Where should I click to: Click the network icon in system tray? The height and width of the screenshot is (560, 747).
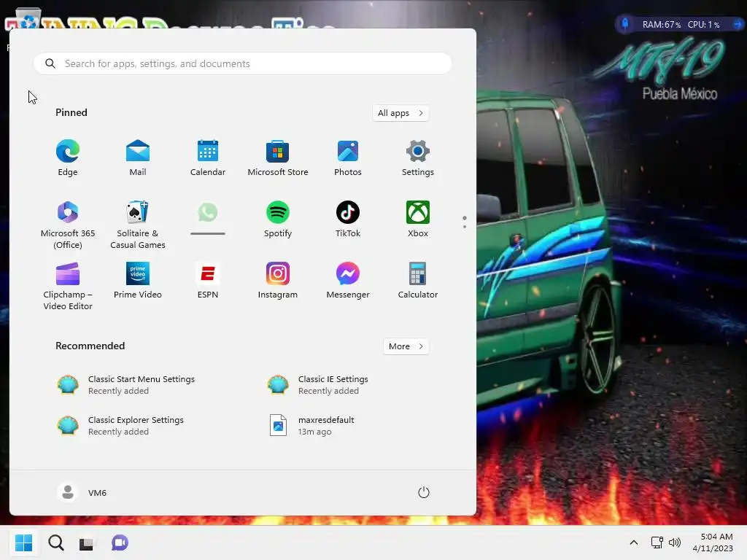point(657,542)
